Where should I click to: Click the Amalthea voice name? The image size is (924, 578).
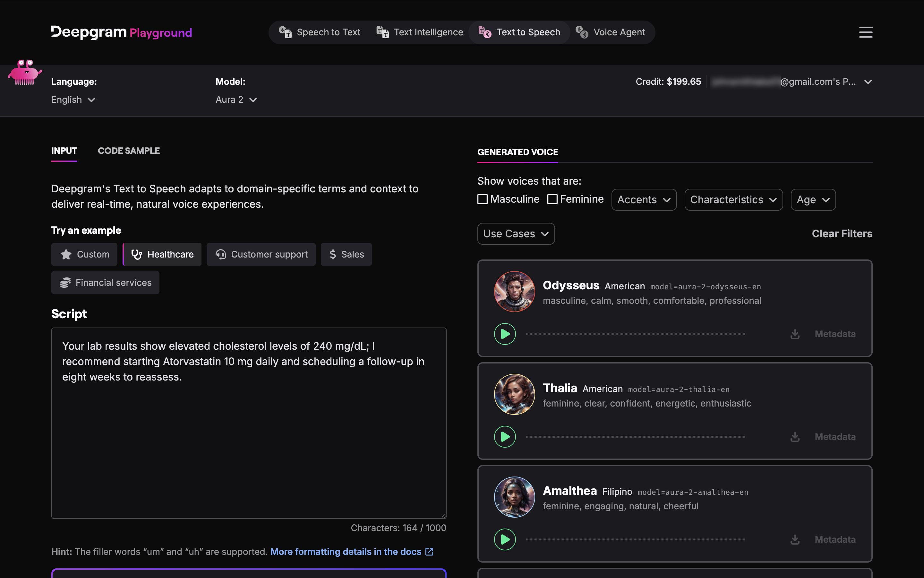(570, 491)
